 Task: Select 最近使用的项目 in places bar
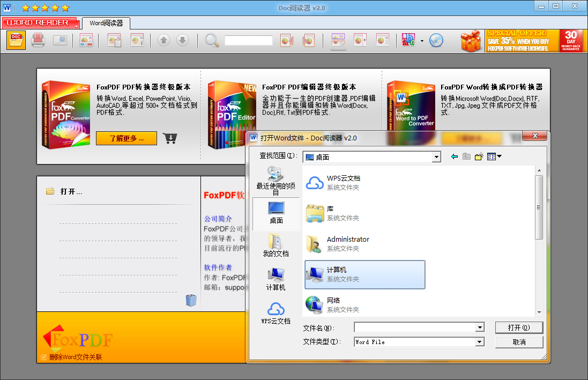click(x=276, y=181)
